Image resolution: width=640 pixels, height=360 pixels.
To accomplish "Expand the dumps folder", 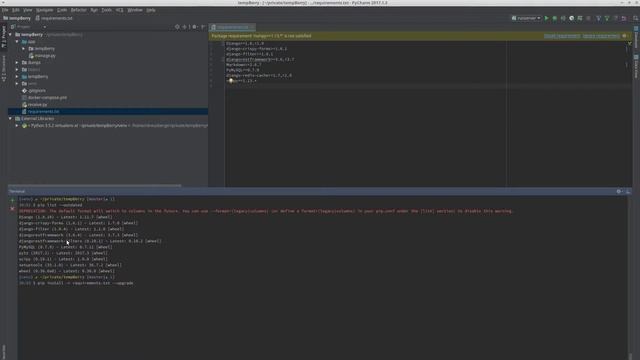I will 17,62.
